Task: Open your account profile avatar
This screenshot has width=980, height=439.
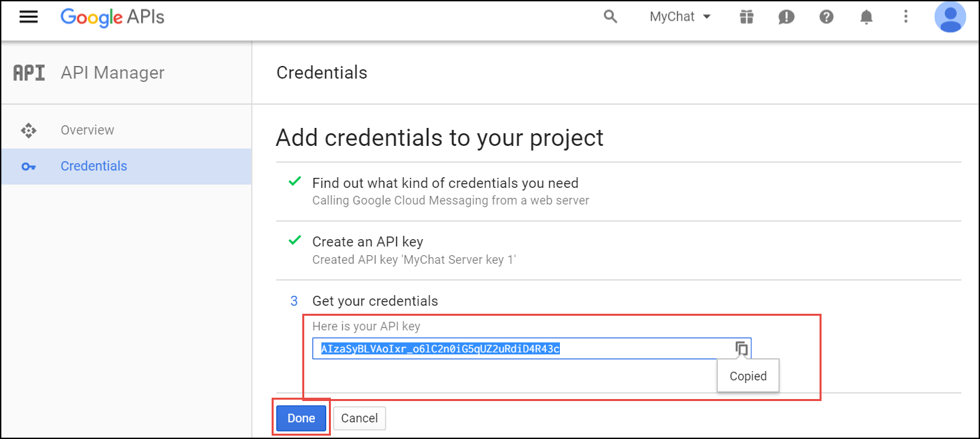Action: [x=950, y=17]
